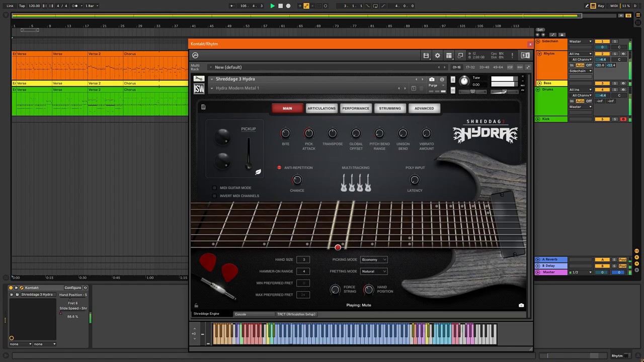
Task: Click the ISW instrument logo icon
Action: pos(199,88)
